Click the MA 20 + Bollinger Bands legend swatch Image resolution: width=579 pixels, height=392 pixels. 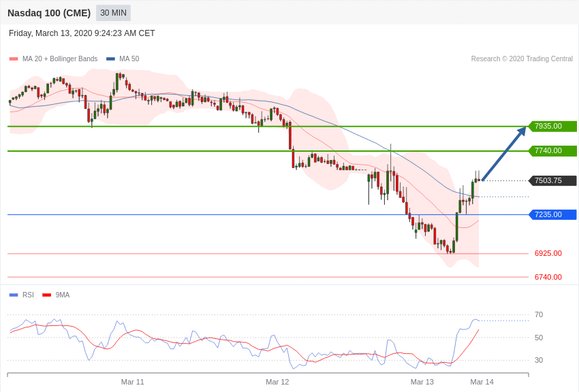(14, 59)
